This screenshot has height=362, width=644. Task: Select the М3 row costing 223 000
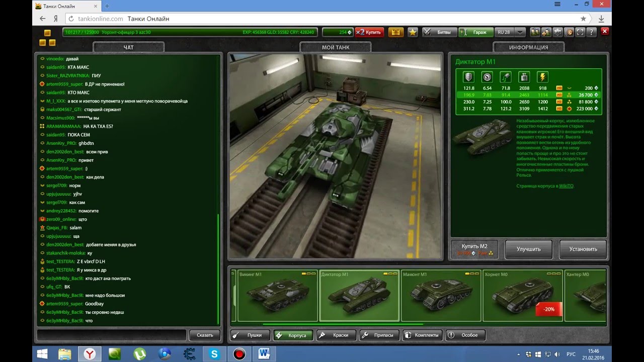pyautogui.click(x=528, y=109)
